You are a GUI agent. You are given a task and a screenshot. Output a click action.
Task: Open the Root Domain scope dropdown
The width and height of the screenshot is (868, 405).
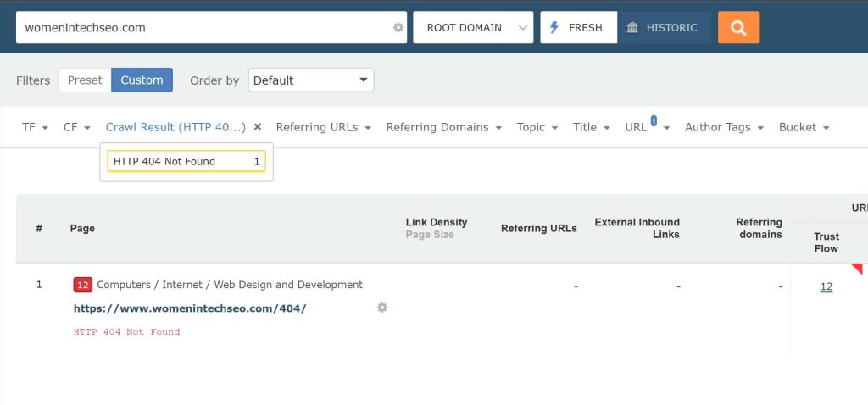tap(473, 28)
